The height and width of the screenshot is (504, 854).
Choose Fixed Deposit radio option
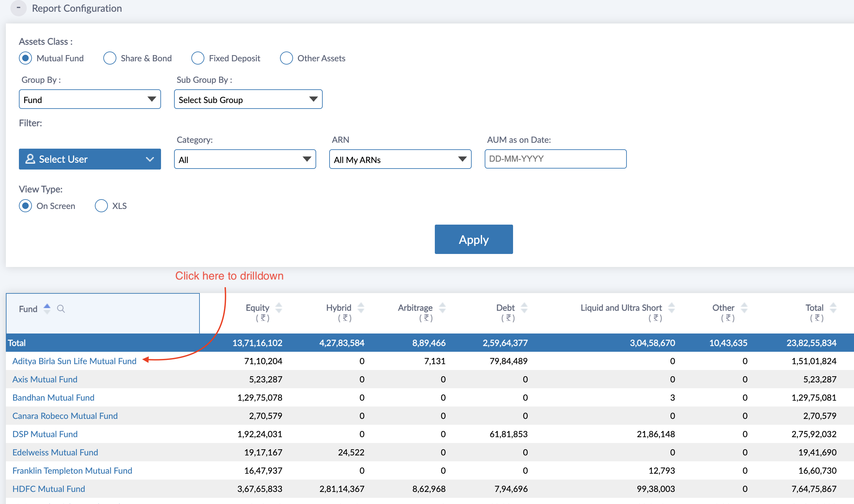[x=198, y=58]
